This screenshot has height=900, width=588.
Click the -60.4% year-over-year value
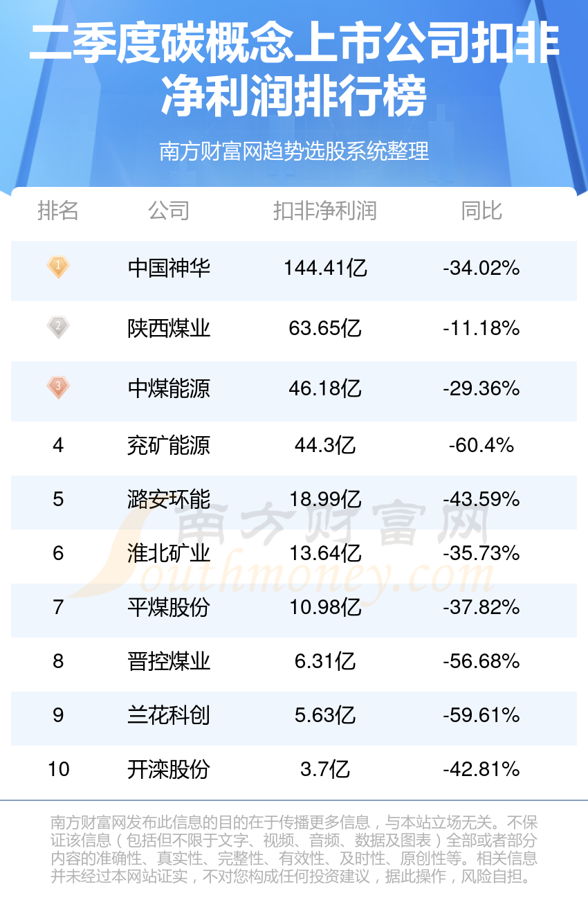point(481,445)
